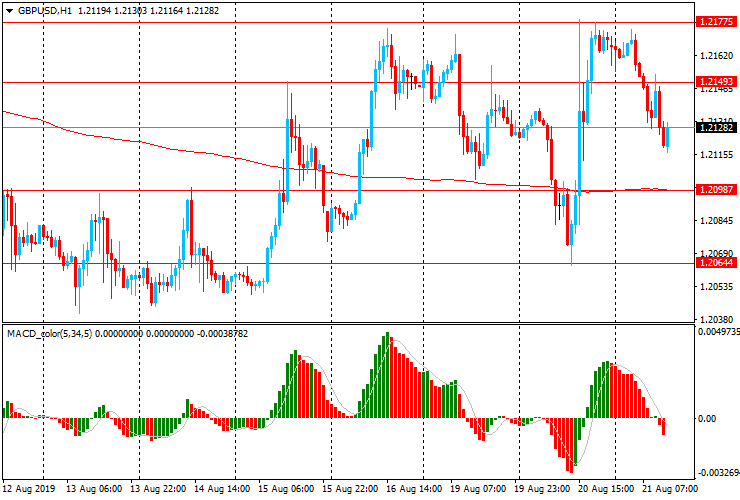
Task: Click the 19 Aug 23:00 time label
Action: pyautogui.click(x=542, y=489)
